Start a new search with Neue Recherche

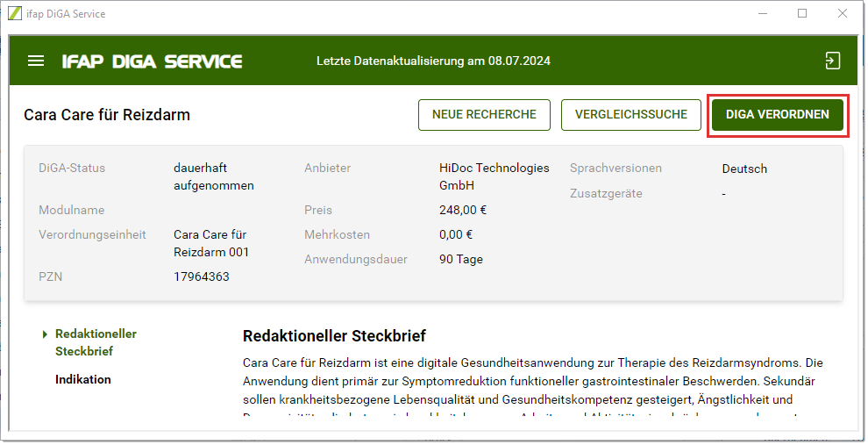coord(484,115)
